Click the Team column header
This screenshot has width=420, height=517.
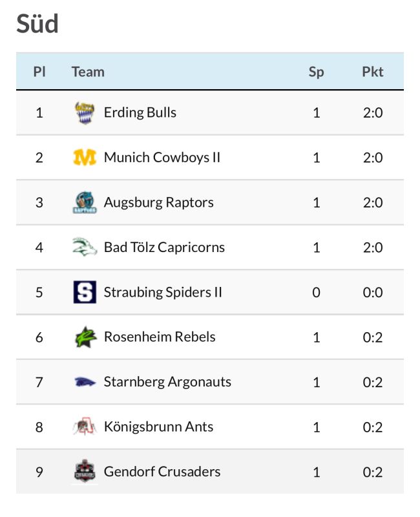(88, 72)
